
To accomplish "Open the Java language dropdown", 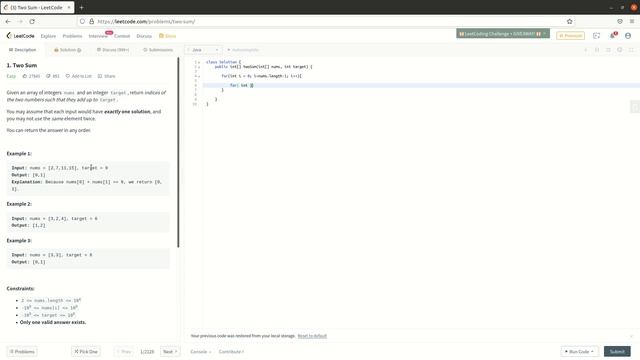I will pos(204,50).
